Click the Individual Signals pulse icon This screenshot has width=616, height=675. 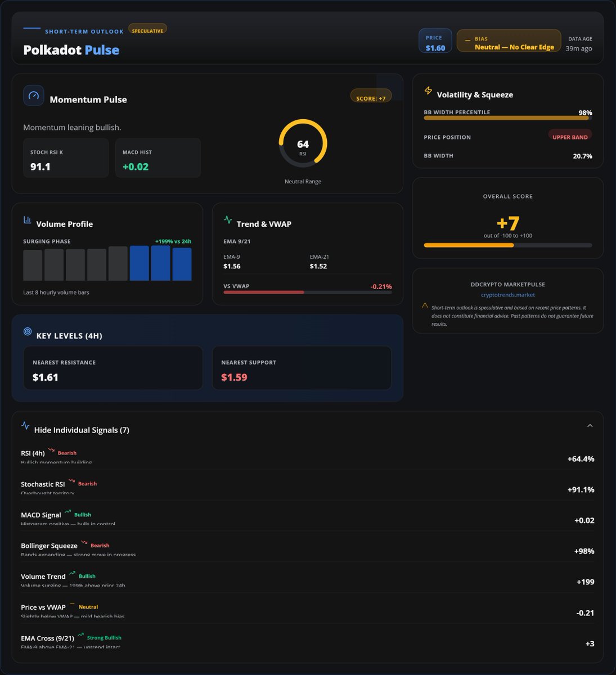(x=25, y=426)
